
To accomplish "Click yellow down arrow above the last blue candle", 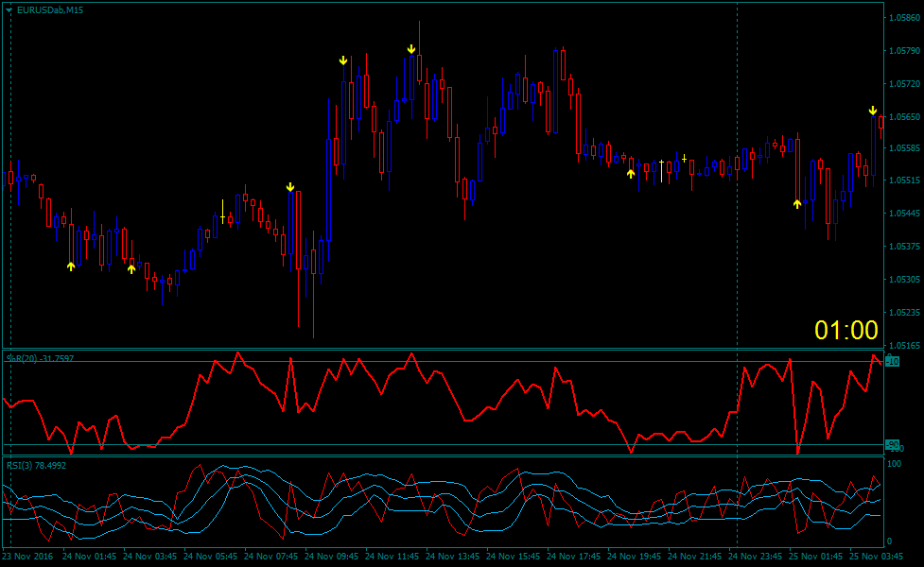I will click(873, 111).
